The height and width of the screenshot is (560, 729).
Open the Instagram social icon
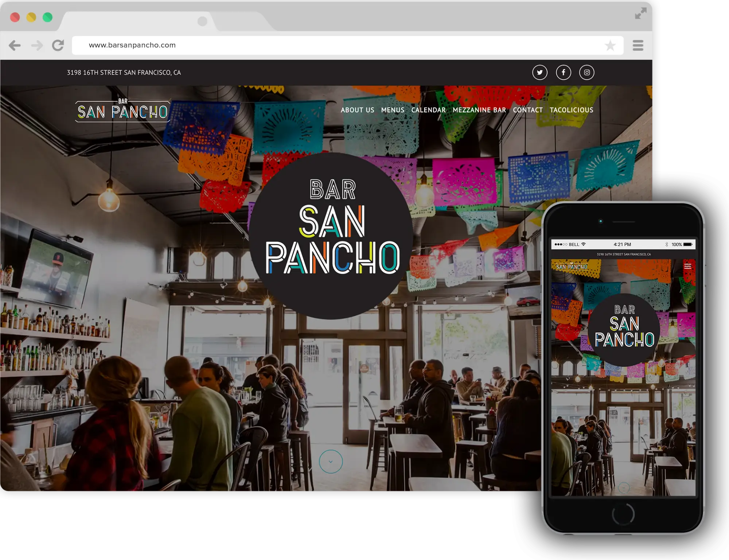tap(587, 72)
